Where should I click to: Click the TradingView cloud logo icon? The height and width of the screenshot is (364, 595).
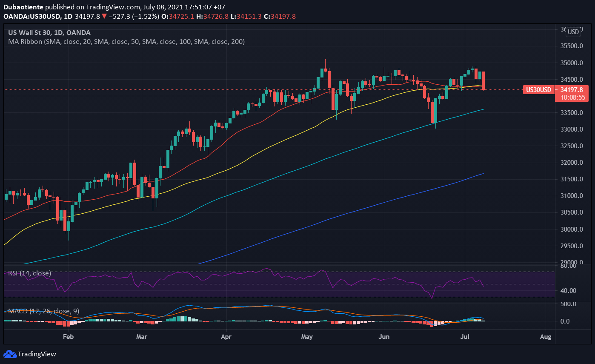[10, 354]
